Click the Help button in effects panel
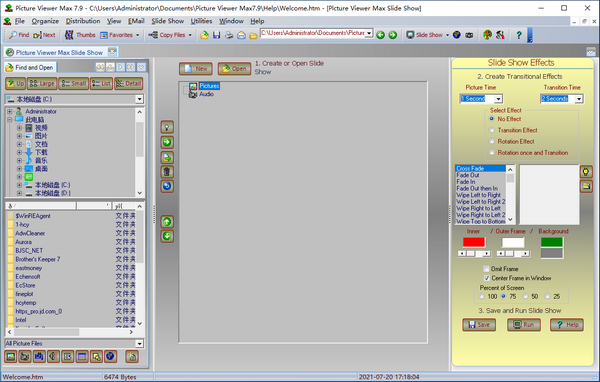Viewport: 600px width, 382px height. (567, 325)
